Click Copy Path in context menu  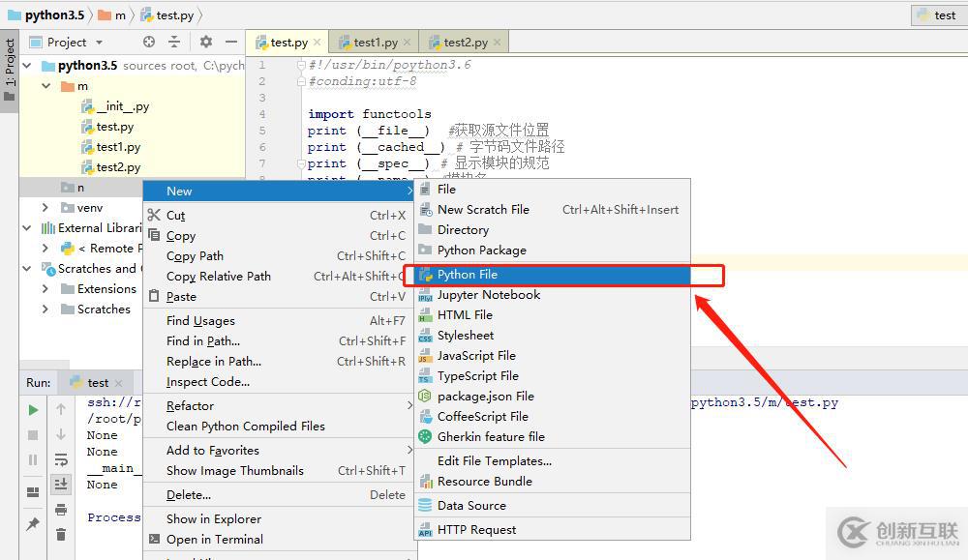click(x=279, y=256)
